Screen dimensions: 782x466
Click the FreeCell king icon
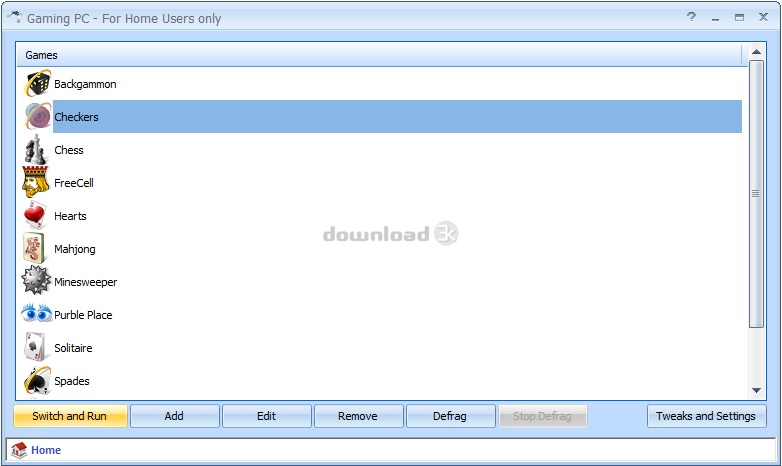pos(36,182)
